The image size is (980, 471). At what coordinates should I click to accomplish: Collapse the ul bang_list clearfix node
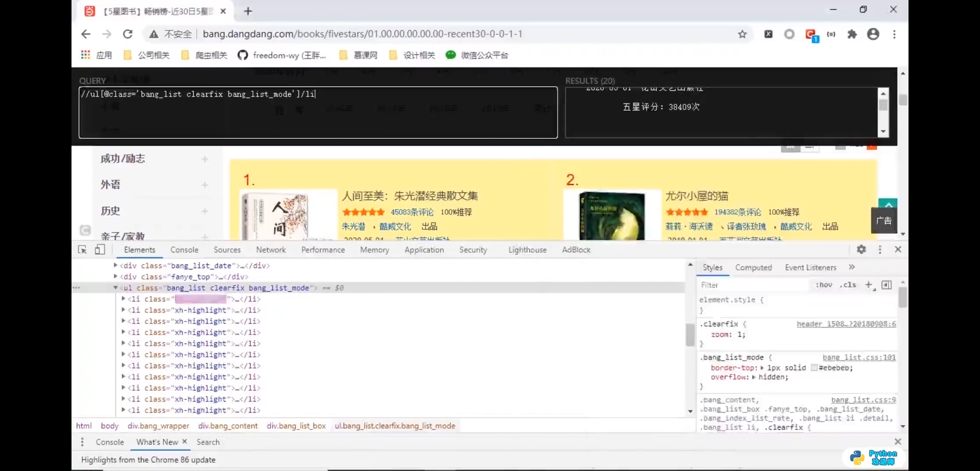point(116,287)
